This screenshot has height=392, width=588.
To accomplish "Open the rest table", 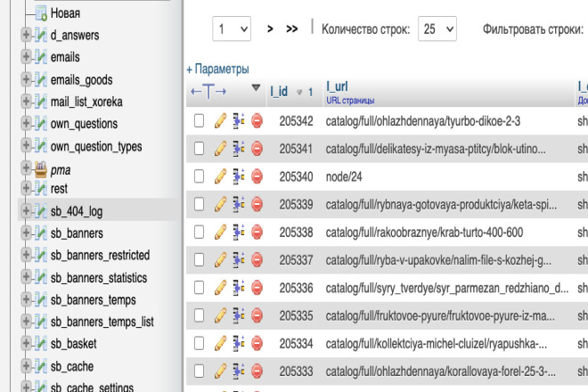I will 59,188.
